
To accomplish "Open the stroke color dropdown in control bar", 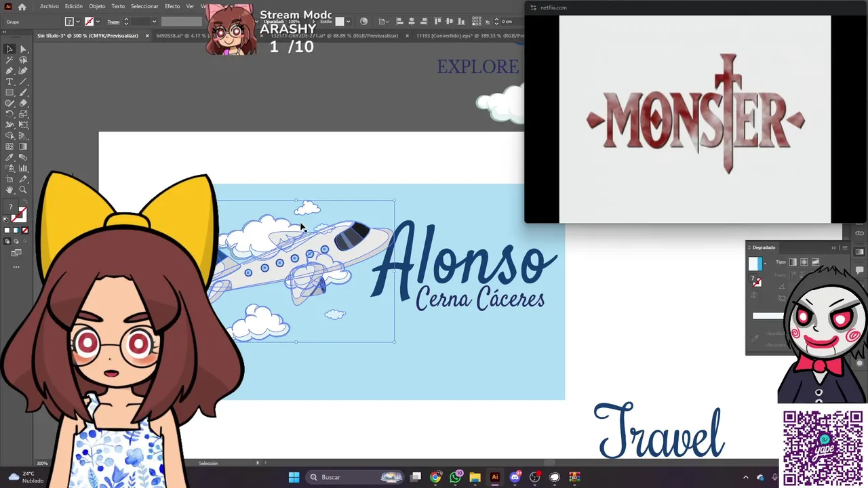I will click(x=98, y=22).
